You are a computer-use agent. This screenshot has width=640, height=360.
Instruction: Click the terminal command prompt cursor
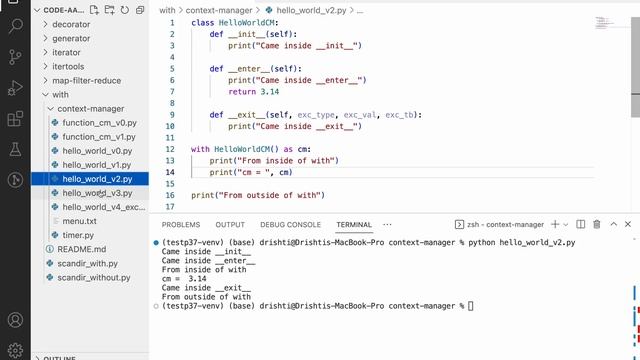471,306
